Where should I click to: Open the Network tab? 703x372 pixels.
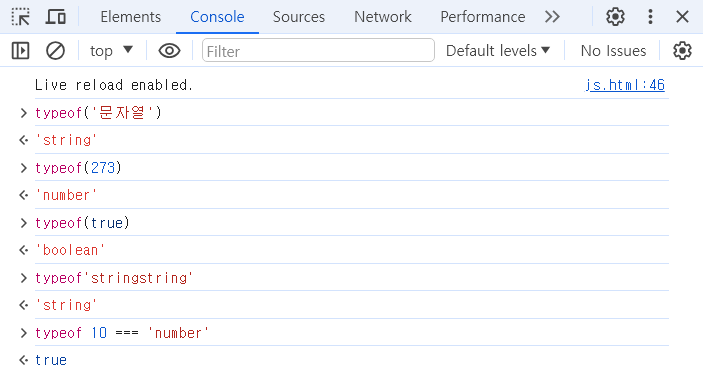[x=383, y=17]
